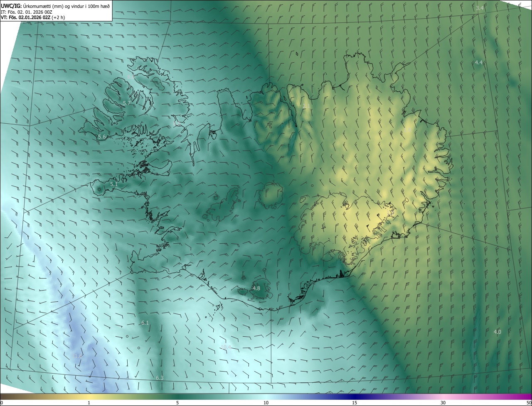The width and height of the screenshot is (532, 406).
Task: Select the valid time line "VT: Fös. 02.01.2026 02Z (+2 h)"
Action: coord(33,17)
